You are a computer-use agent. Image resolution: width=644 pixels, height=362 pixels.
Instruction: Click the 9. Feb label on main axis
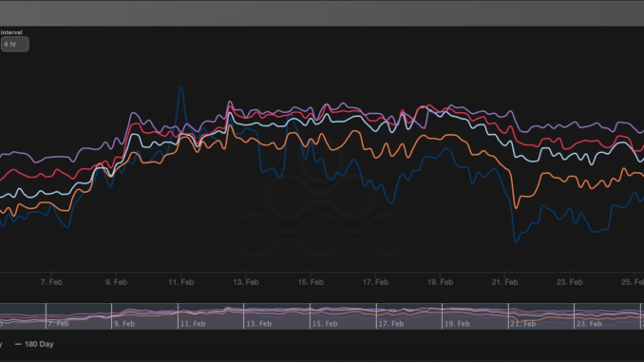point(116,282)
